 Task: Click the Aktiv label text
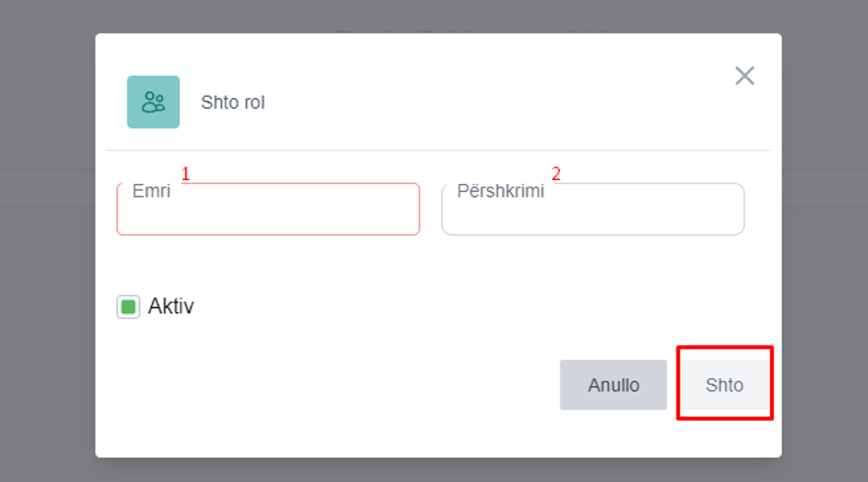pyautogui.click(x=171, y=307)
